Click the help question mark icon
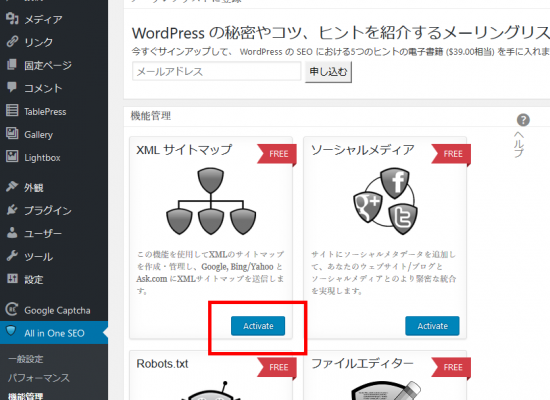The width and height of the screenshot is (550, 400). click(523, 120)
